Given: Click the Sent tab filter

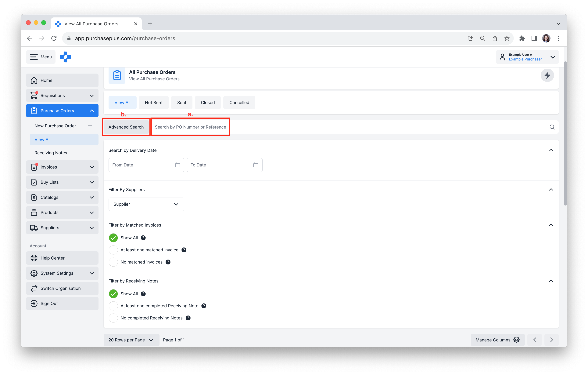Looking at the screenshot, I should pyautogui.click(x=182, y=102).
